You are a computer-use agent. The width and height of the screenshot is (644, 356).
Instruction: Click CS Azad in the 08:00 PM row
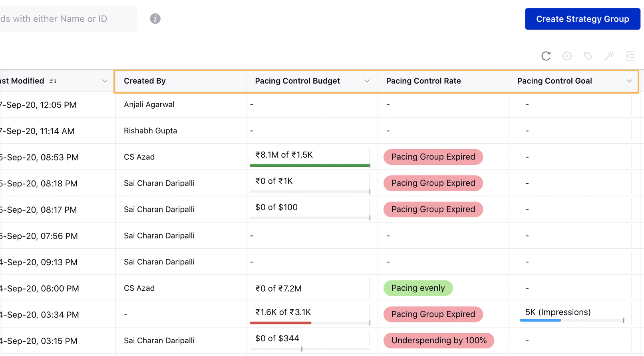click(x=139, y=288)
